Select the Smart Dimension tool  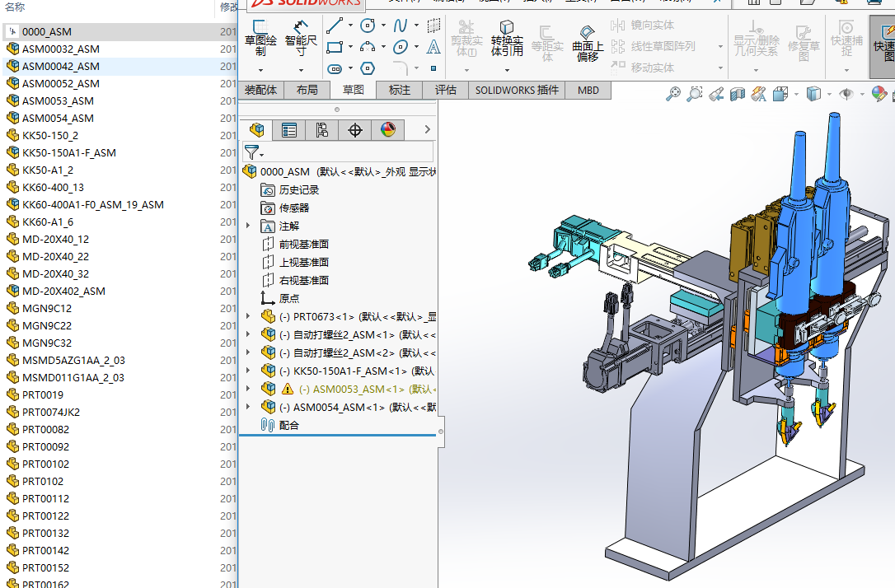tap(301, 39)
